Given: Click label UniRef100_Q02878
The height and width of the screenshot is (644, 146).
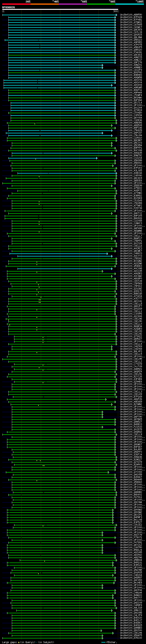Looking at the screenshot, I should pyautogui.click(x=131, y=429).
